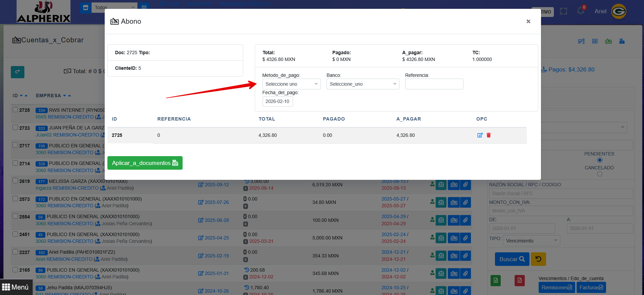644x295 pixels.
Task: Delete document 2725 with red trash icon
Action: pos(489,135)
